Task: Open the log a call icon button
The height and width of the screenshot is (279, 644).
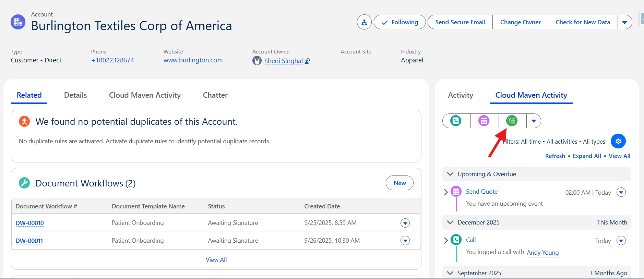Action: pos(456,121)
